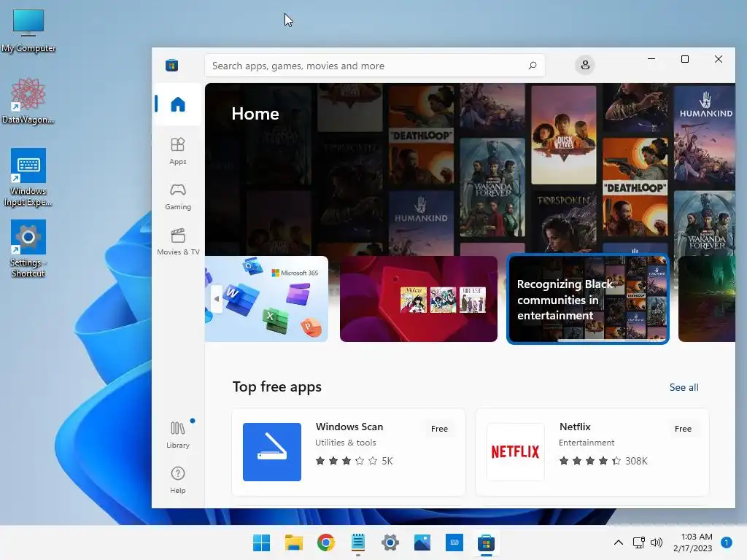747x560 pixels.
Task: Click the Dusk Falls poster in banner
Action: pos(564,135)
